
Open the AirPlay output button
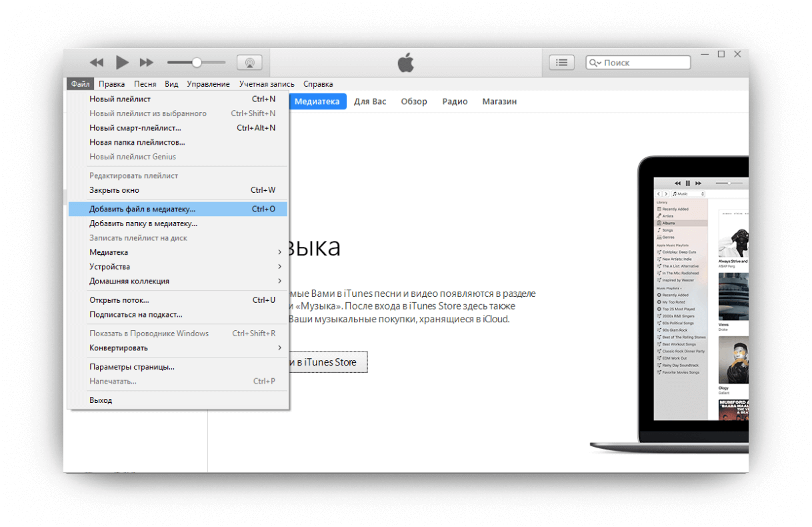click(249, 63)
